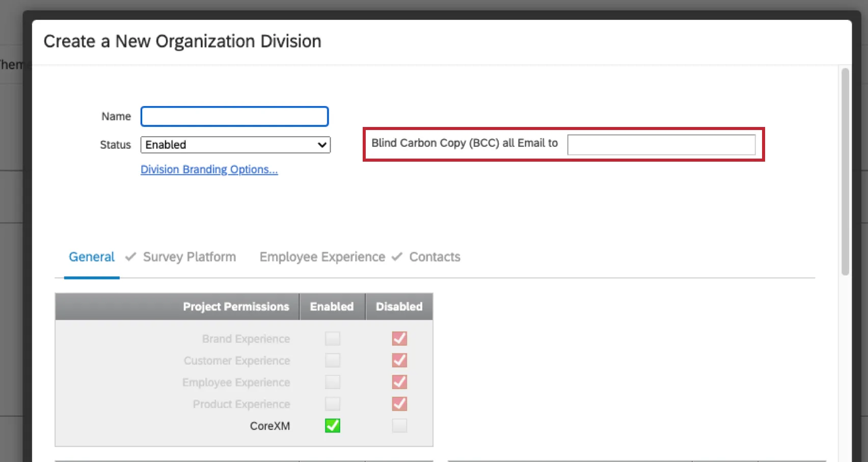Enable the Product Experience permission
This screenshot has width=868, height=462.
tap(332, 403)
